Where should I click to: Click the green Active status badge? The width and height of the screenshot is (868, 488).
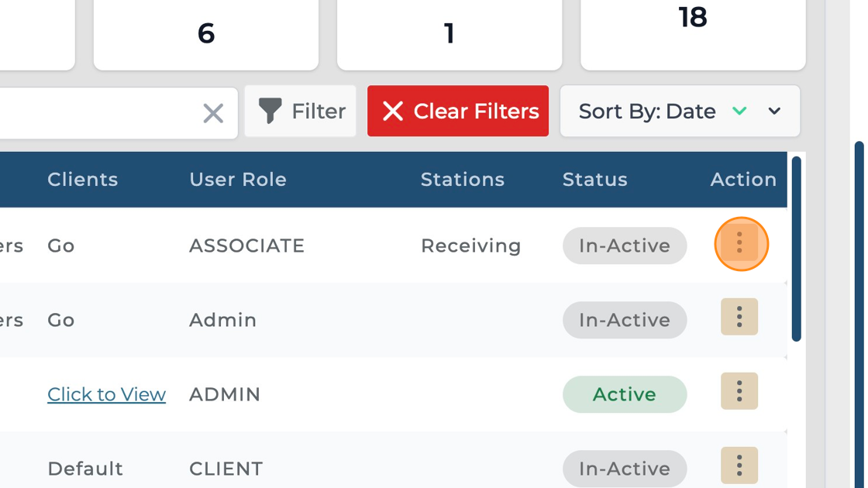pyautogui.click(x=625, y=394)
